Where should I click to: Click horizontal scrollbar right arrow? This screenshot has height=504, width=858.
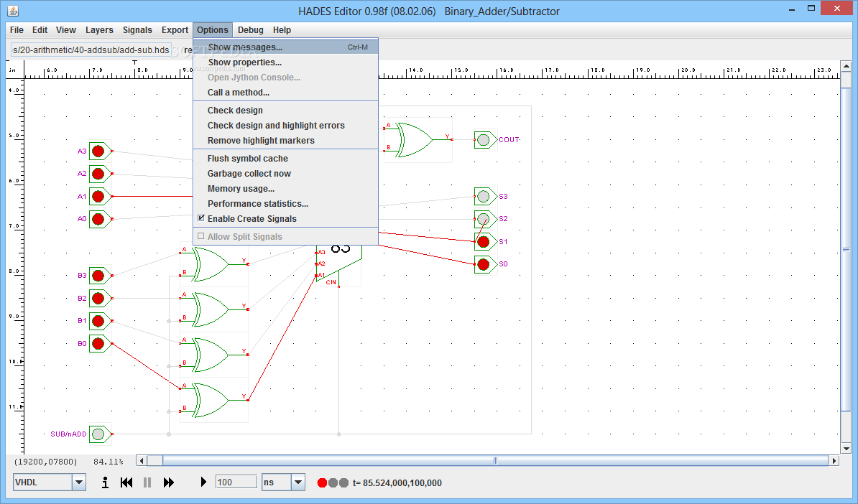pos(834,461)
